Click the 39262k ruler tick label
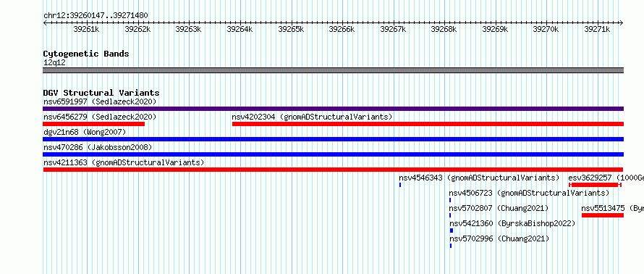 [137, 29]
